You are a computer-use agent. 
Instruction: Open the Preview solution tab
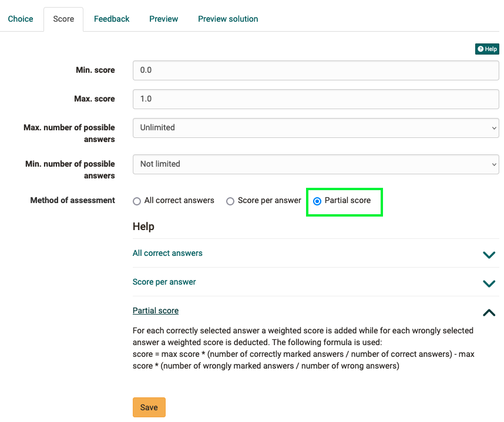(228, 19)
